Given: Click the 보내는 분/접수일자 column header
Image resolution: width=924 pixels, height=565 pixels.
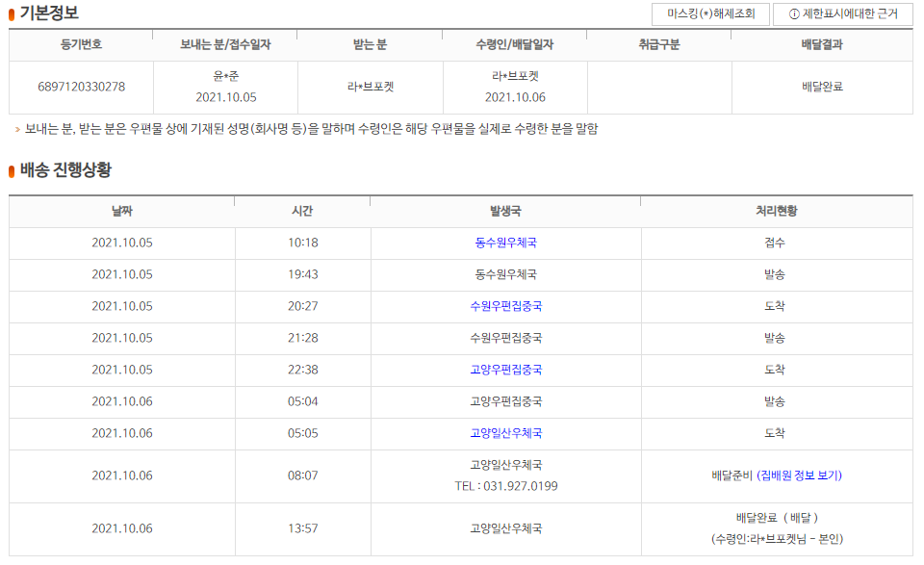Looking at the screenshot, I should click(225, 44).
